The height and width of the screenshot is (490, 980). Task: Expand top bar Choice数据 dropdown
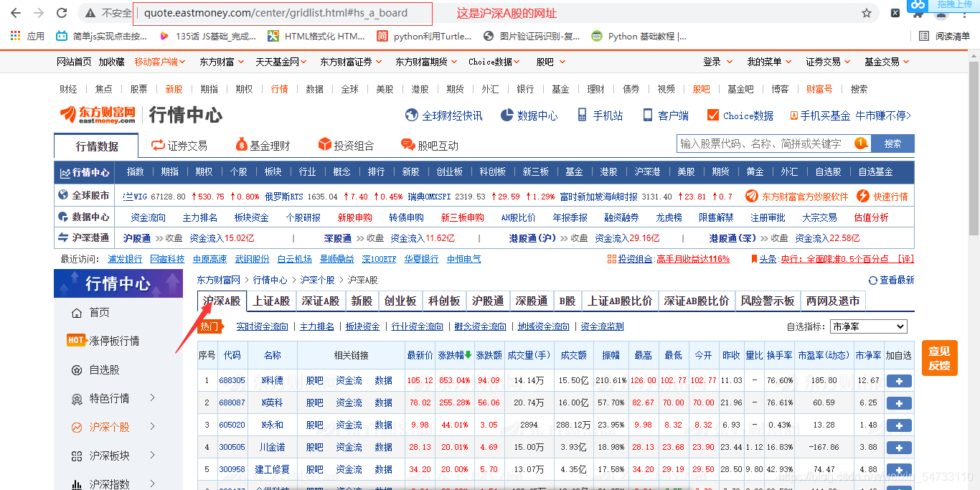click(x=494, y=62)
